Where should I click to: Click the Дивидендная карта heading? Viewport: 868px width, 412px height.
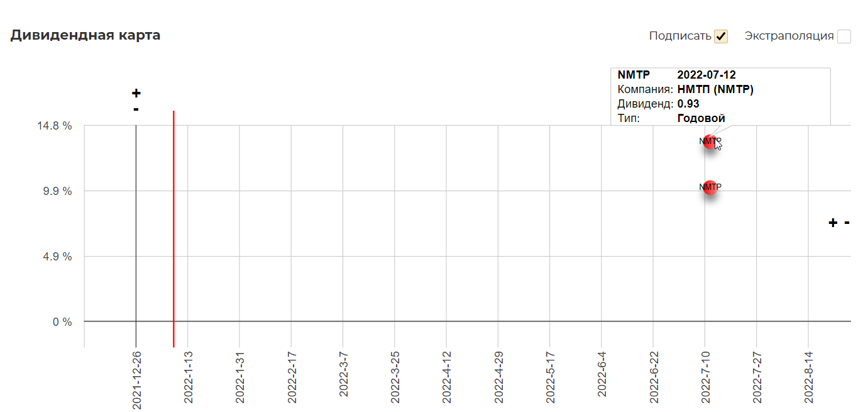(x=85, y=35)
